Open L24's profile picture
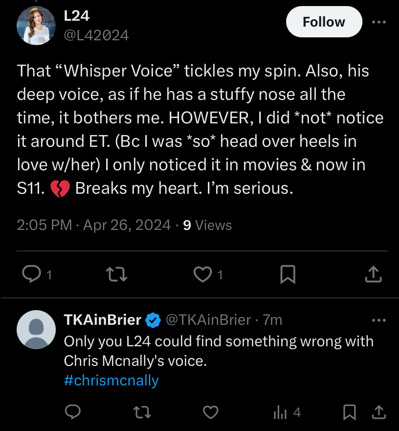399x431 pixels. 36,26
